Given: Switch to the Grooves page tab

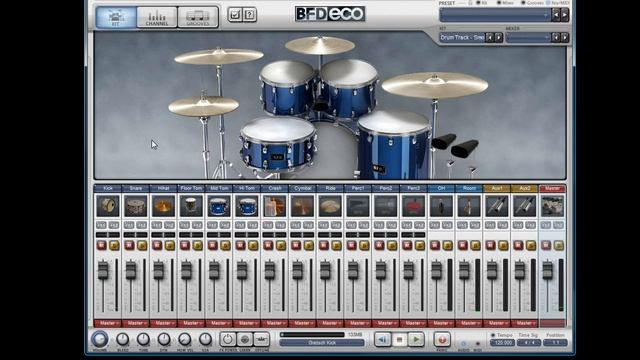Looking at the screenshot, I should coord(198,17).
